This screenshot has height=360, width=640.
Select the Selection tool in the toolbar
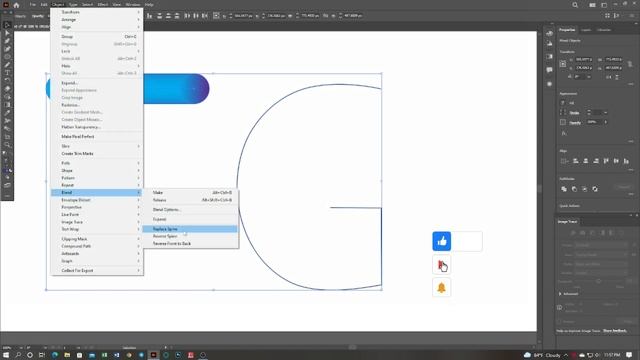point(7,25)
